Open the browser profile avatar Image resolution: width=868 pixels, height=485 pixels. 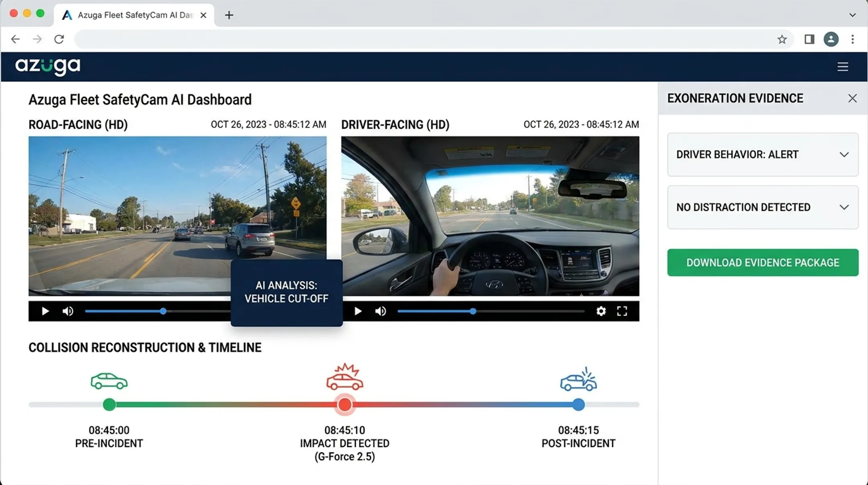click(x=831, y=39)
